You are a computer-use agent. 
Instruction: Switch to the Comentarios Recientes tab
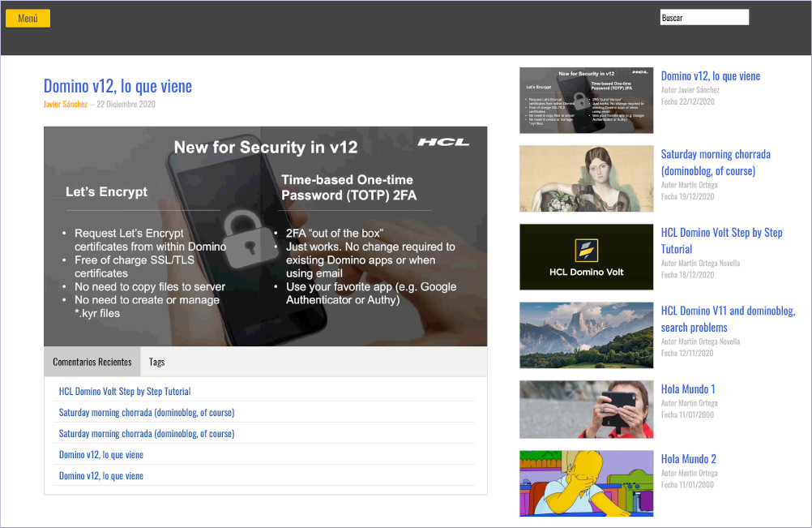(92, 362)
